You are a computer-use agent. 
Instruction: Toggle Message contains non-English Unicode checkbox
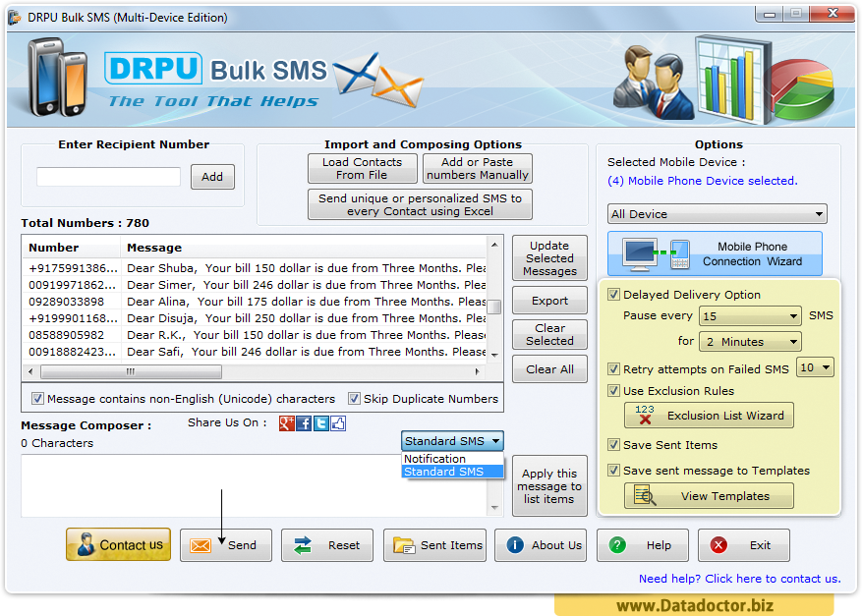click(x=37, y=399)
